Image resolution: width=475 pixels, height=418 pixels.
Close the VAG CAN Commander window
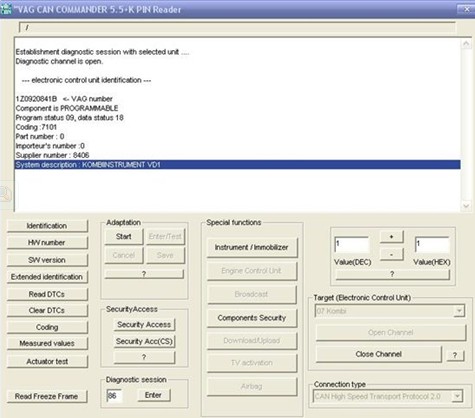tap(466, 9)
